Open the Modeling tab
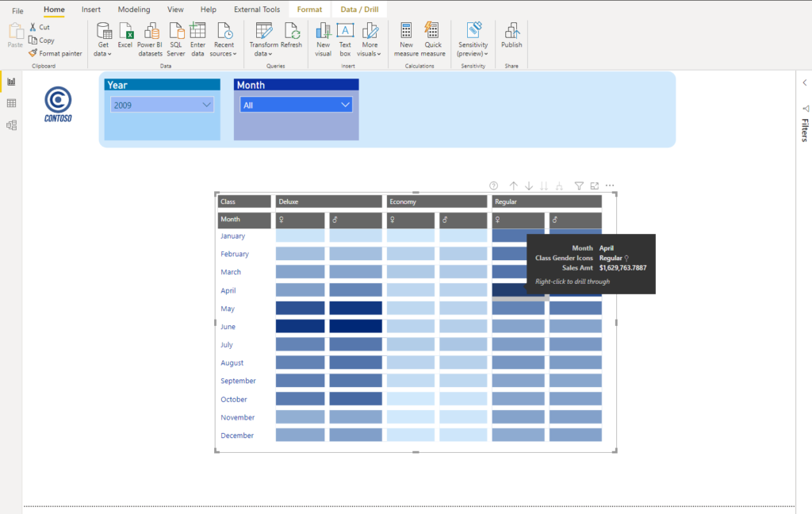The height and width of the screenshot is (514, 812). click(x=134, y=10)
